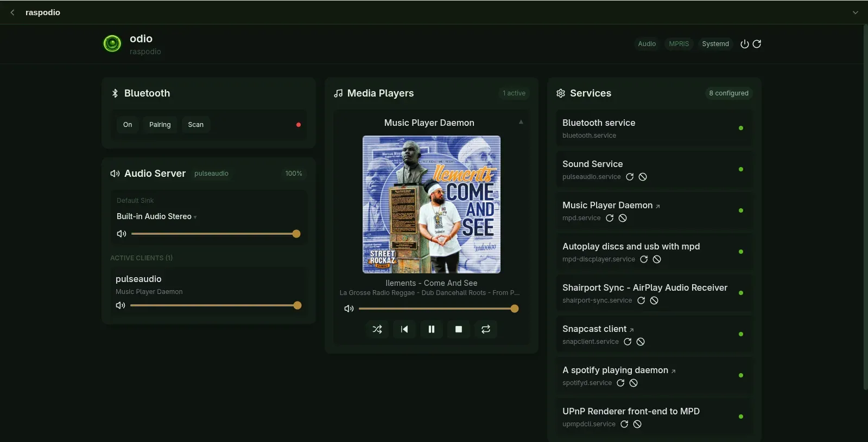Switch to the MPRIS tab
The image size is (868, 442).
679,44
